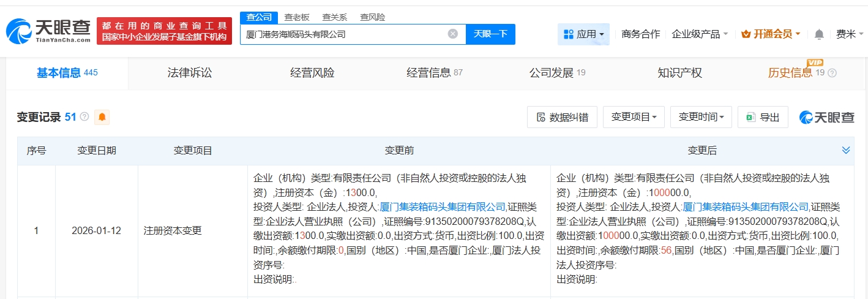Switch to the 查风险 search tab

point(373,17)
